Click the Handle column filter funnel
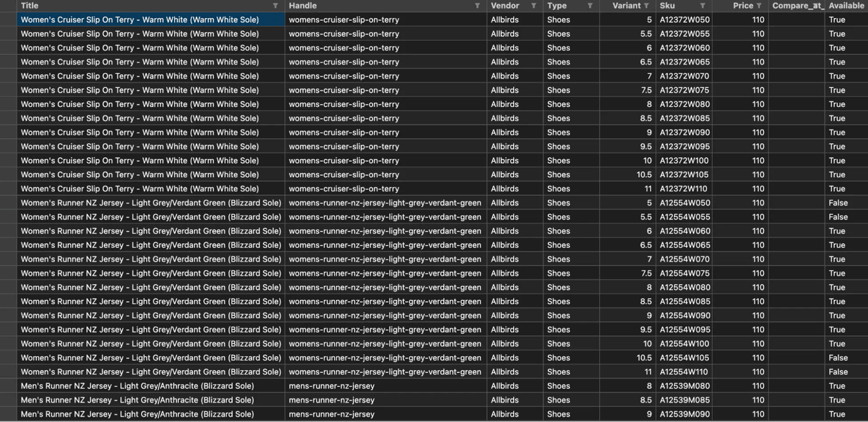This screenshot has height=422, width=868. point(477,6)
